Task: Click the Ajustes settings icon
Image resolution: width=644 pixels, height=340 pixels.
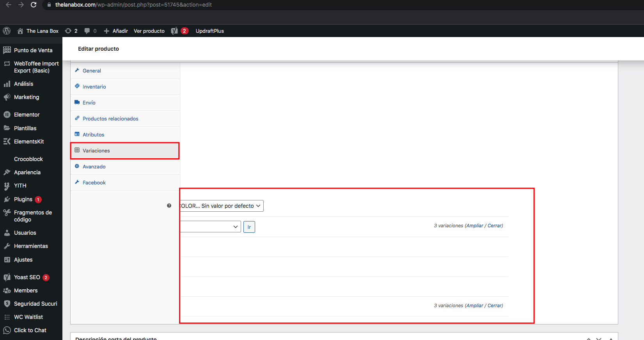Action: 7,260
